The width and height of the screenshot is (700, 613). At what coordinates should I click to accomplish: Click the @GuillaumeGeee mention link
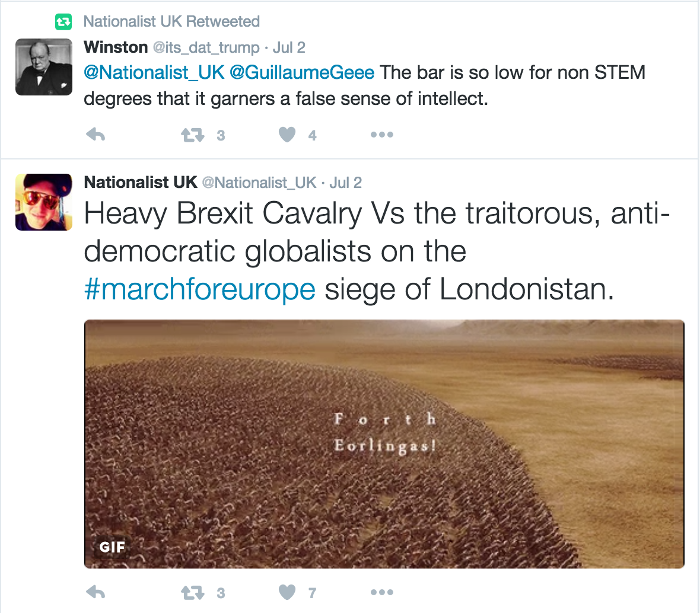click(302, 73)
